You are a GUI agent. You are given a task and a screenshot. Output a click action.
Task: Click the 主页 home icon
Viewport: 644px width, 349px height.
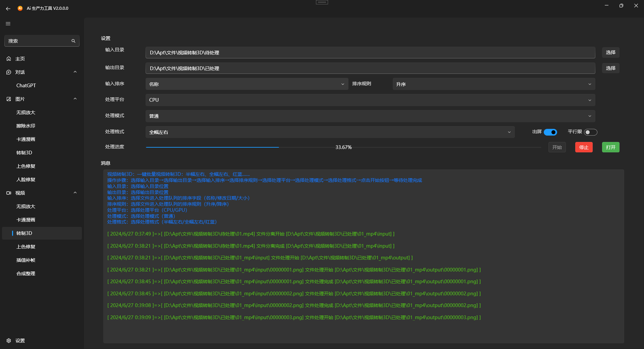coord(9,59)
